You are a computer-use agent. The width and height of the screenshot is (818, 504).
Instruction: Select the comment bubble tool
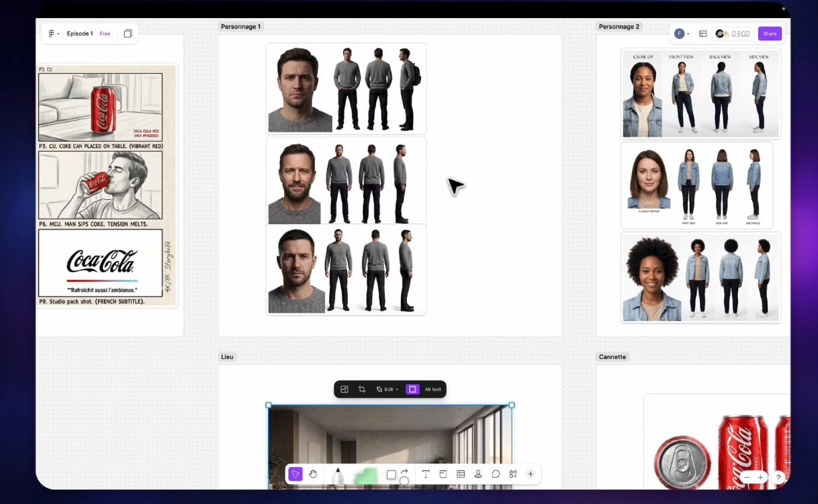point(496,474)
